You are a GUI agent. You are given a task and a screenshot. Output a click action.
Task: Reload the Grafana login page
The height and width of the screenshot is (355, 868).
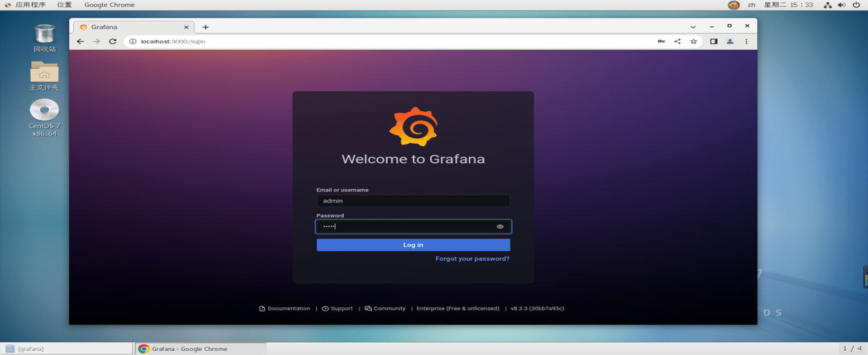(112, 41)
